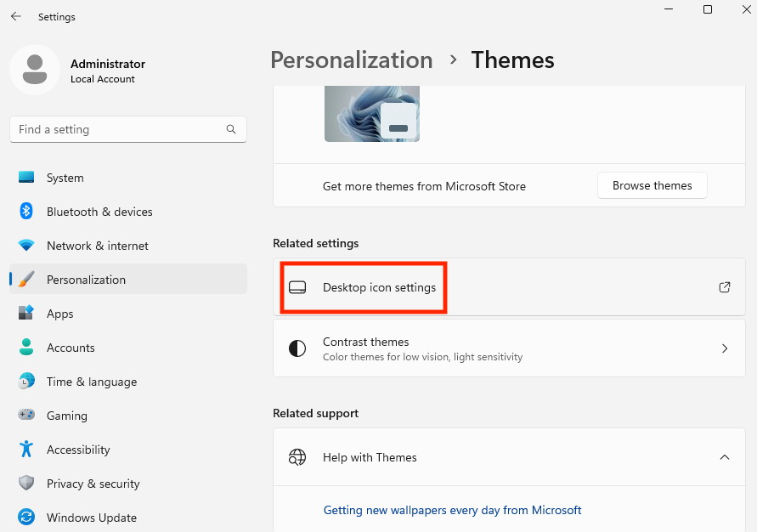Collapse the Help with Themes section
Screen dimensions: 757x532
click(724, 457)
